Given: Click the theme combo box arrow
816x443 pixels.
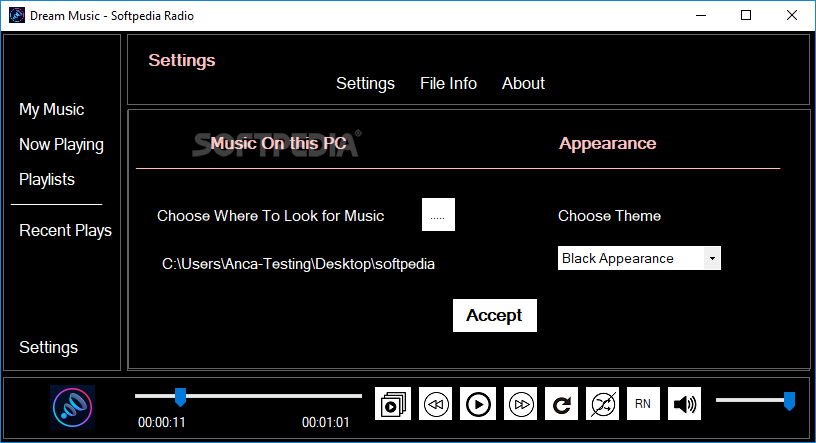Looking at the screenshot, I should click(712, 258).
